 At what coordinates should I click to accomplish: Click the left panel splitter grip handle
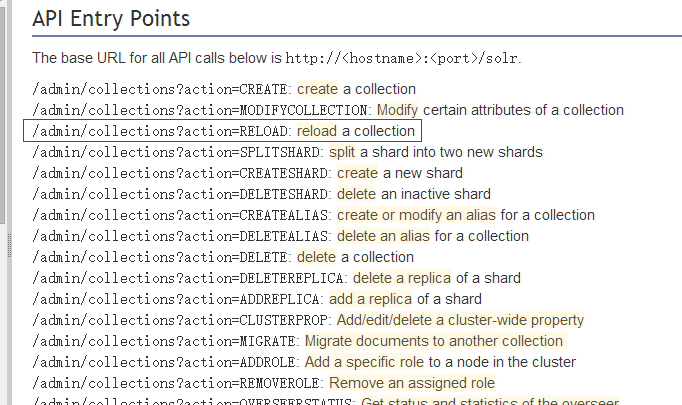click(x=9, y=246)
